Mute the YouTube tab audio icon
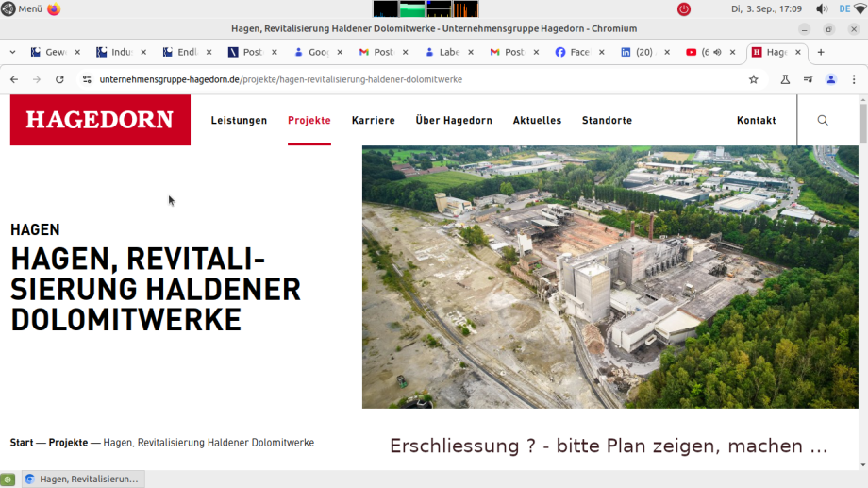Viewport: 868px width, 488px height. [717, 52]
